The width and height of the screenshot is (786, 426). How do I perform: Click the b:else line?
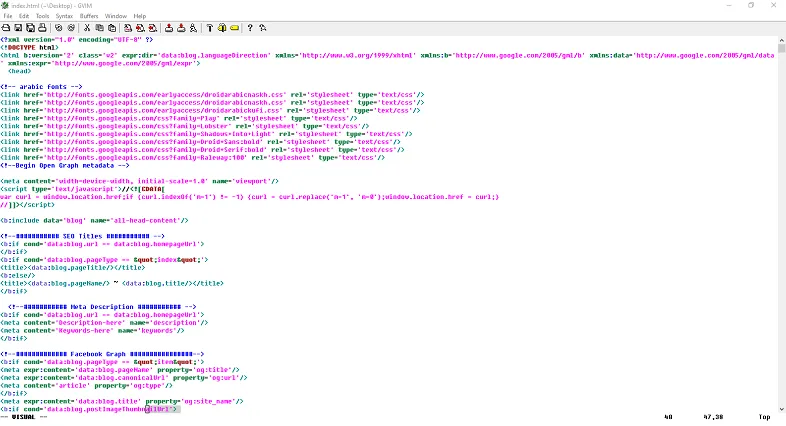point(18,276)
